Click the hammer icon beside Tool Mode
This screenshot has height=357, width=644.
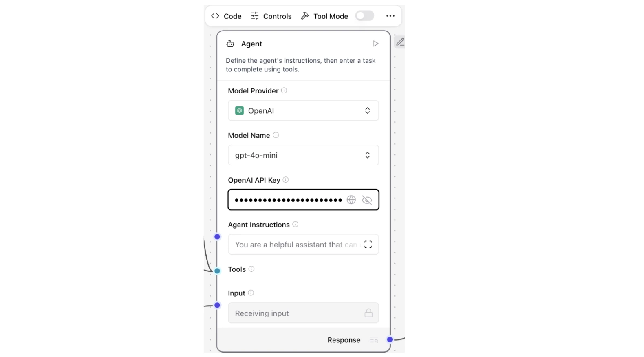(305, 15)
